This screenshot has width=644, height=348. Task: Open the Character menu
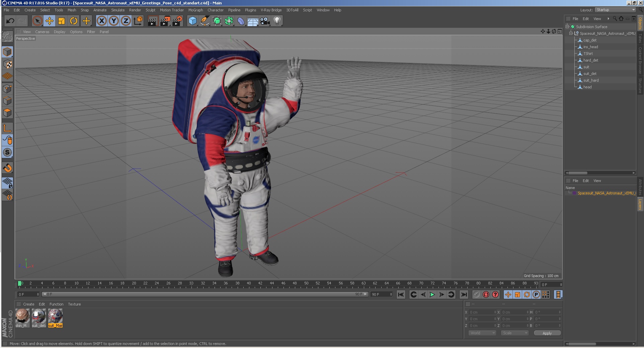click(x=216, y=10)
